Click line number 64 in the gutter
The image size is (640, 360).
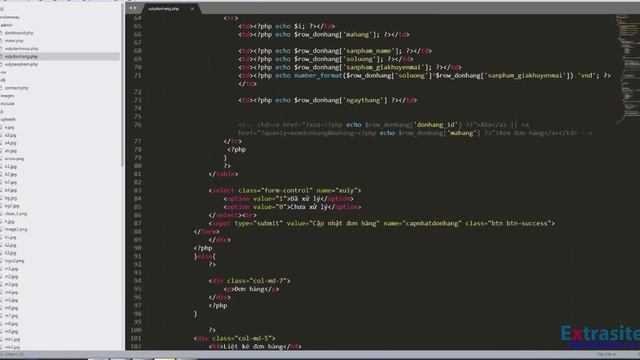pos(137,18)
